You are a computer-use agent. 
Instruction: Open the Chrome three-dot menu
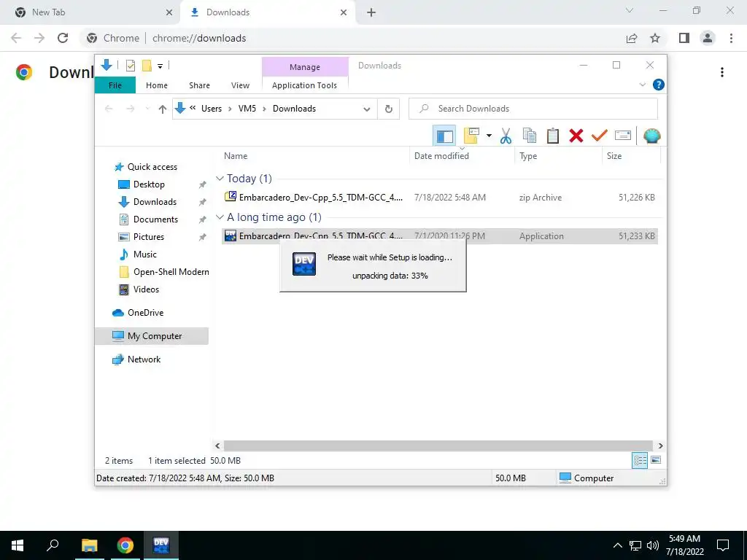click(x=731, y=38)
